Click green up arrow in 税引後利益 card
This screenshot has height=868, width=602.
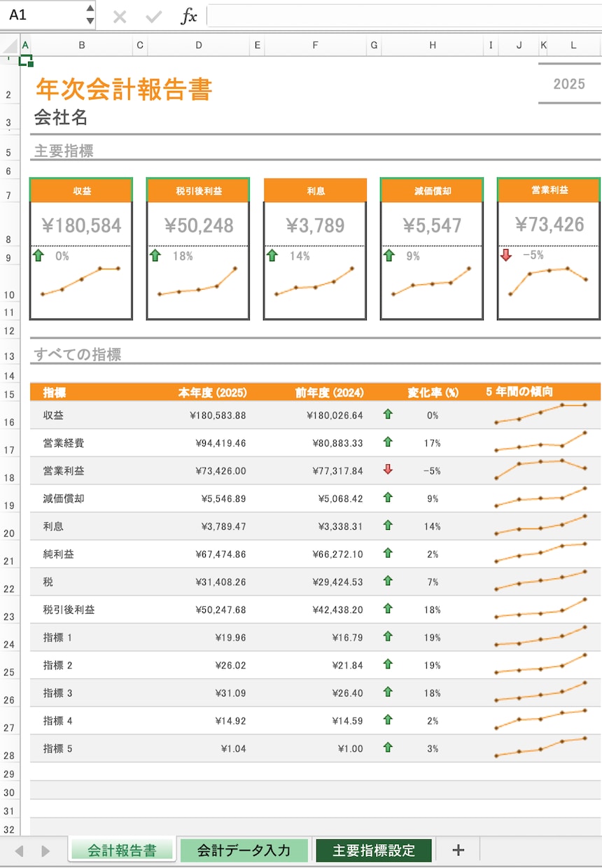[x=155, y=255]
